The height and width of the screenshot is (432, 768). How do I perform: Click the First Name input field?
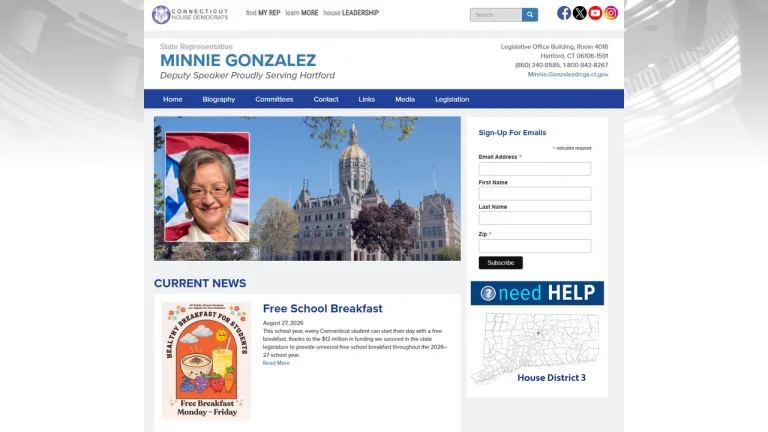tap(534, 193)
